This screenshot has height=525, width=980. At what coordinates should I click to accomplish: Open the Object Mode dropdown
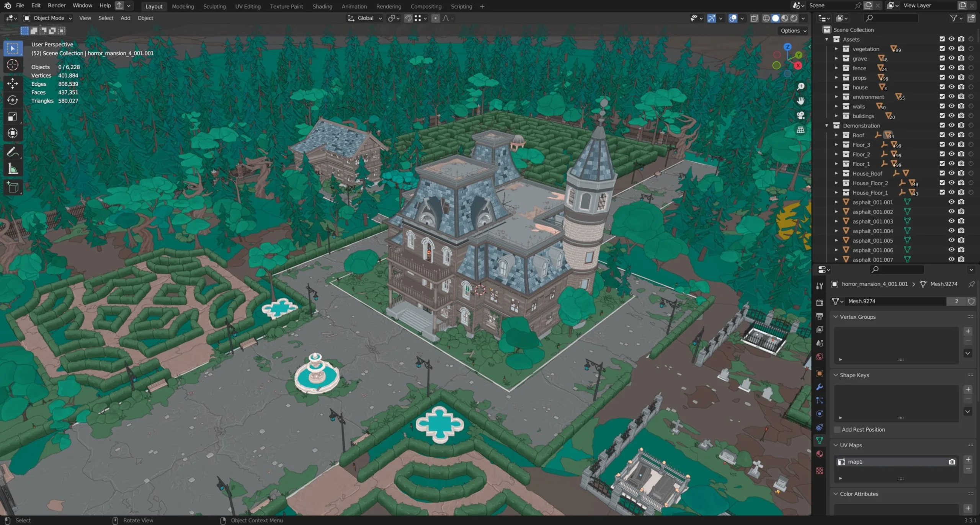(47, 18)
